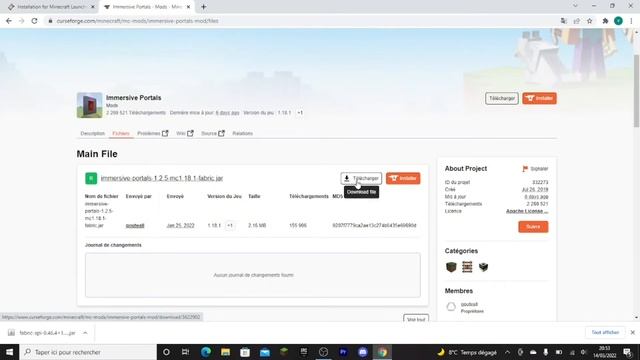This screenshot has height=360, width=640.
Task: Click the third category icon under Catégories
Action: [484, 267]
